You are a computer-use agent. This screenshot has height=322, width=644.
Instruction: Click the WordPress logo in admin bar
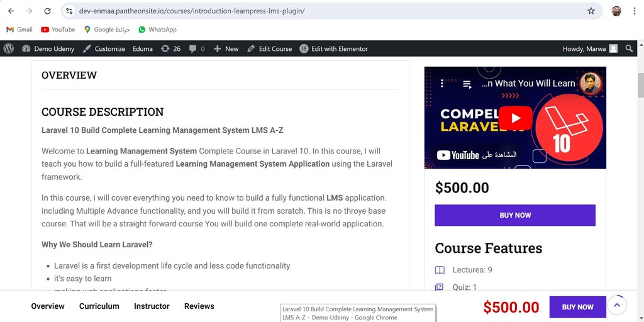tap(9, 48)
